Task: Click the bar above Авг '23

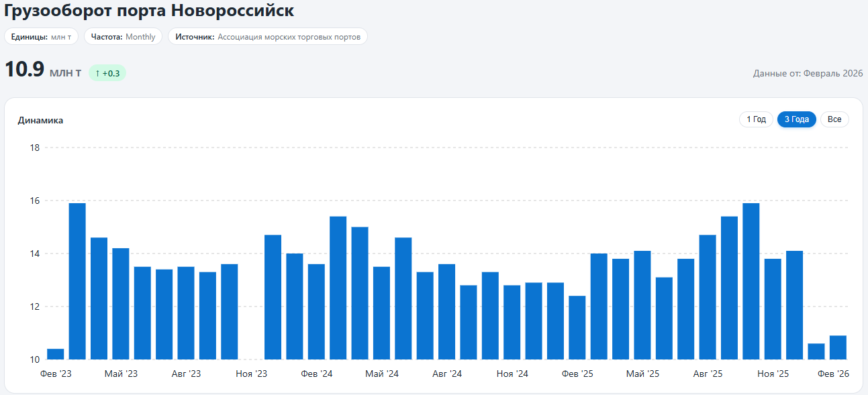Action: click(x=186, y=313)
